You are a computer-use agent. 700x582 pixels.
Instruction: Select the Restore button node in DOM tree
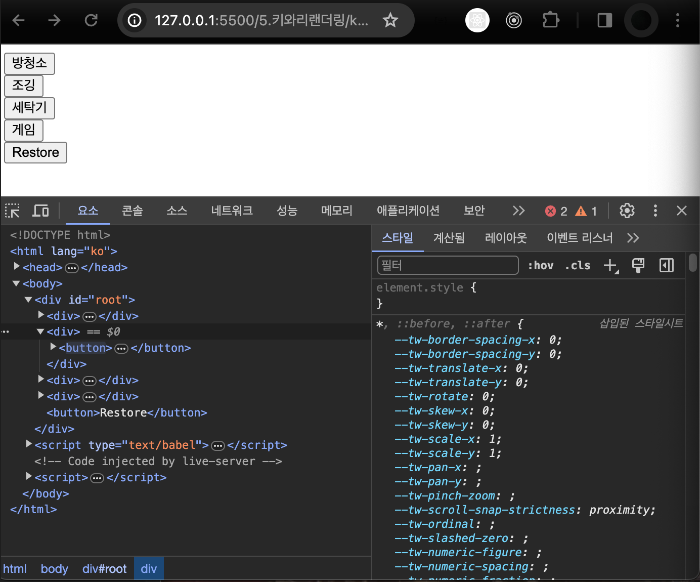[x=127, y=412]
